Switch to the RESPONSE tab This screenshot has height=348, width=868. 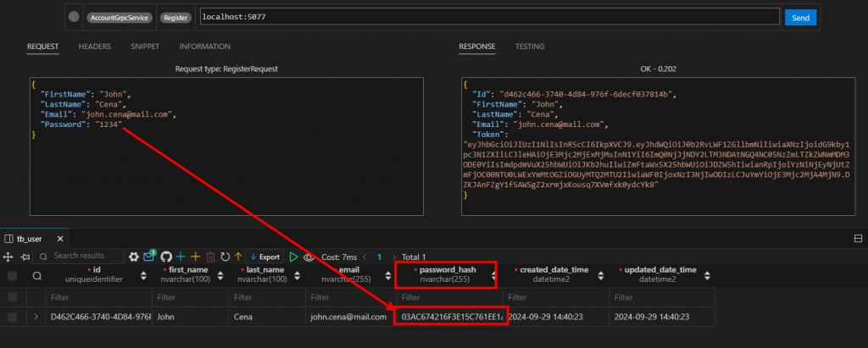point(477,47)
